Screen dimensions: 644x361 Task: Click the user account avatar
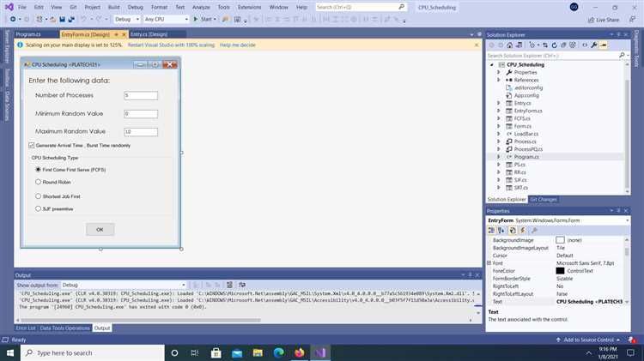point(574,7)
